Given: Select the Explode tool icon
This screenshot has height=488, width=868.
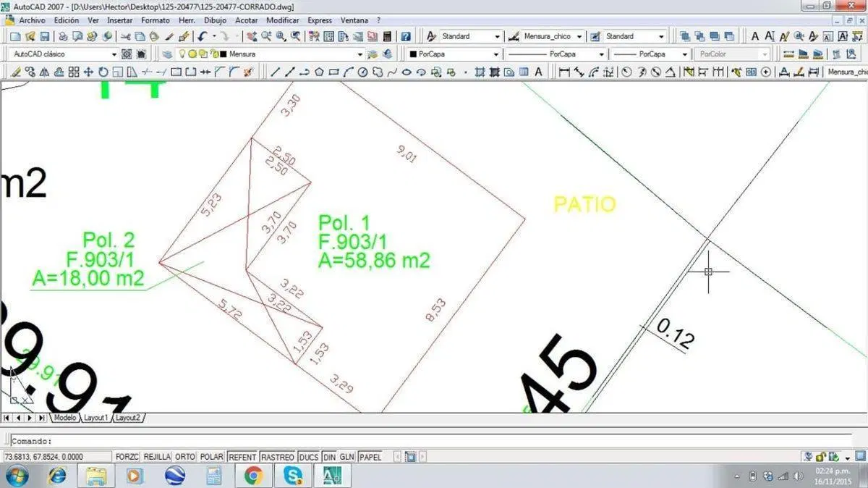Looking at the screenshot, I should click(x=247, y=72).
